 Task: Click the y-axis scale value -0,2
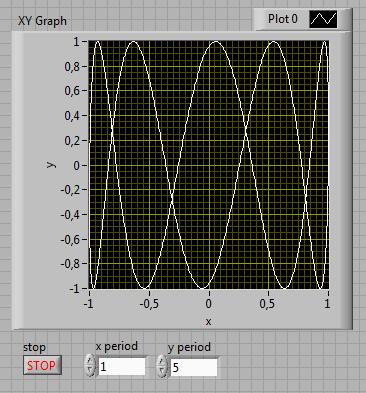click(70, 190)
